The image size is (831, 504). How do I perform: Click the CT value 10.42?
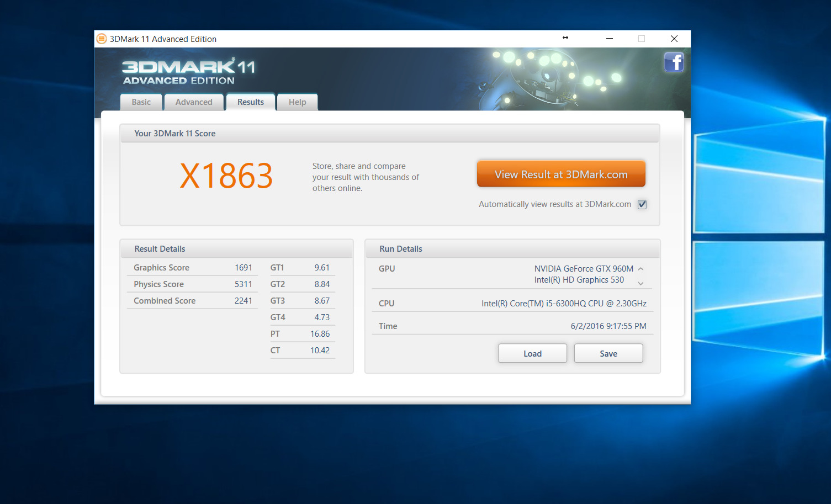tap(320, 351)
